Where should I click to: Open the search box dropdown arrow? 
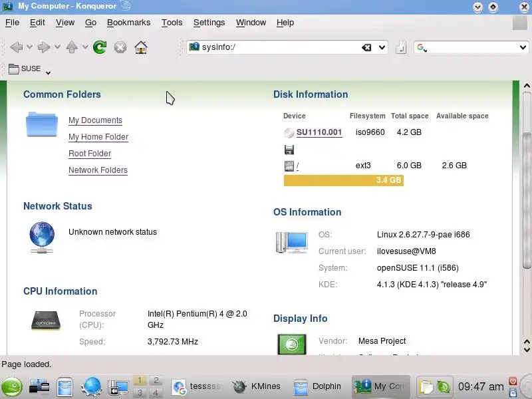(x=523, y=47)
